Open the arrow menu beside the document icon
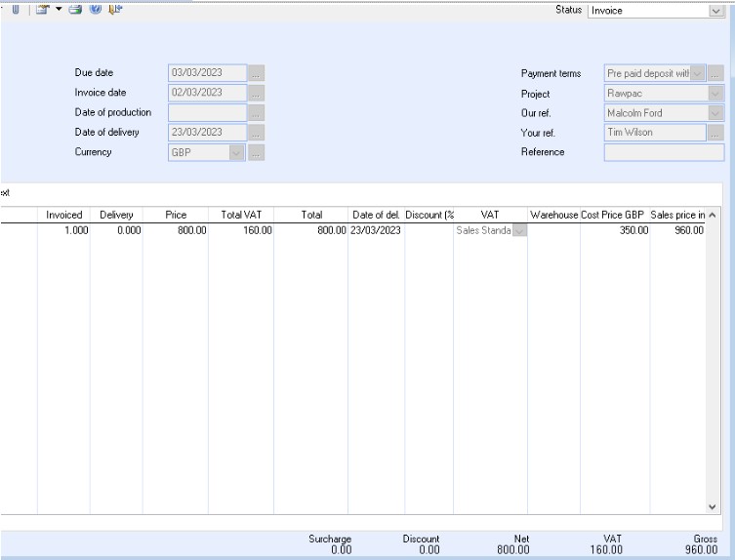The image size is (735, 560). click(x=58, y=9)
